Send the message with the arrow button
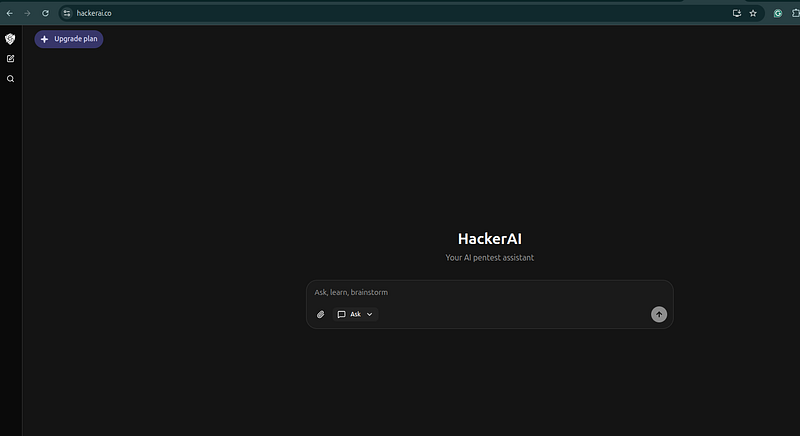800x436 pixels. click(659, 314)
